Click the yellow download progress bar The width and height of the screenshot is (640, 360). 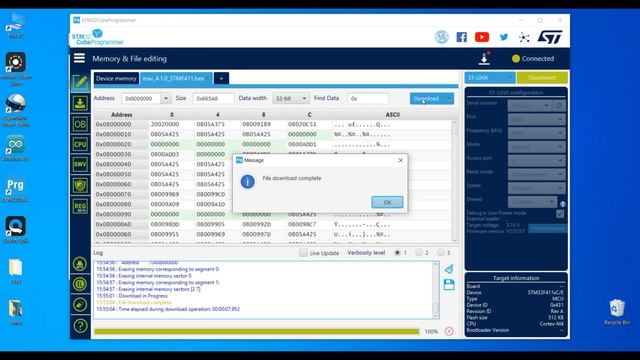(257, 331)
